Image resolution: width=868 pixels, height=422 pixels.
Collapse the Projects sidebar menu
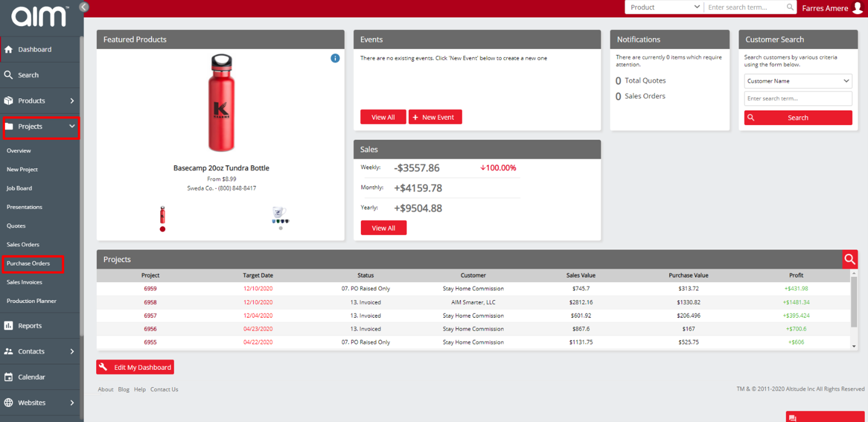(41, 127)
